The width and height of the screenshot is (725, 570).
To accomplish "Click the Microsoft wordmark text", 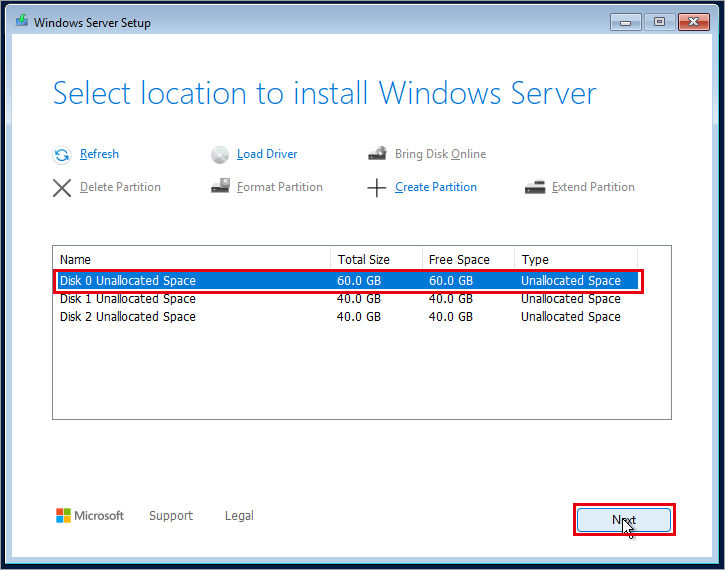I will [99, 515].
